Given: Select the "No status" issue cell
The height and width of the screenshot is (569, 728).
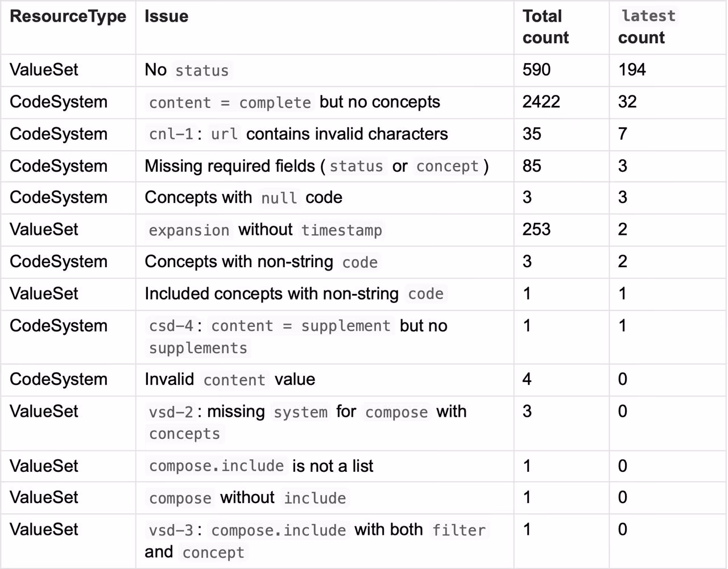Looking at the screenshot, I should tap(187, 70).
